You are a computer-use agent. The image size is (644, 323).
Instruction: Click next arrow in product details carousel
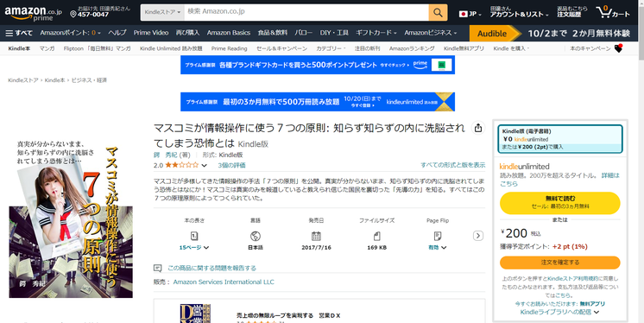pyautogui.click(x=477, y=236)
